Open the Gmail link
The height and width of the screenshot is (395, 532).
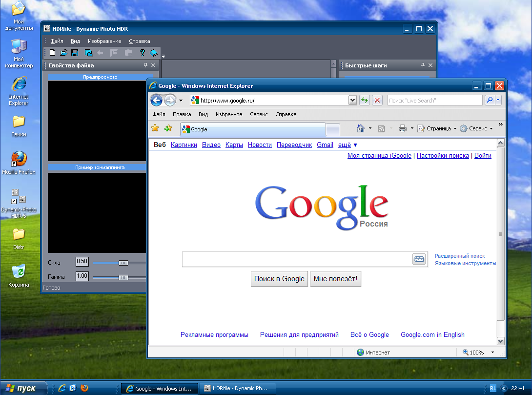pyautogui.click(x=325, y=145)
